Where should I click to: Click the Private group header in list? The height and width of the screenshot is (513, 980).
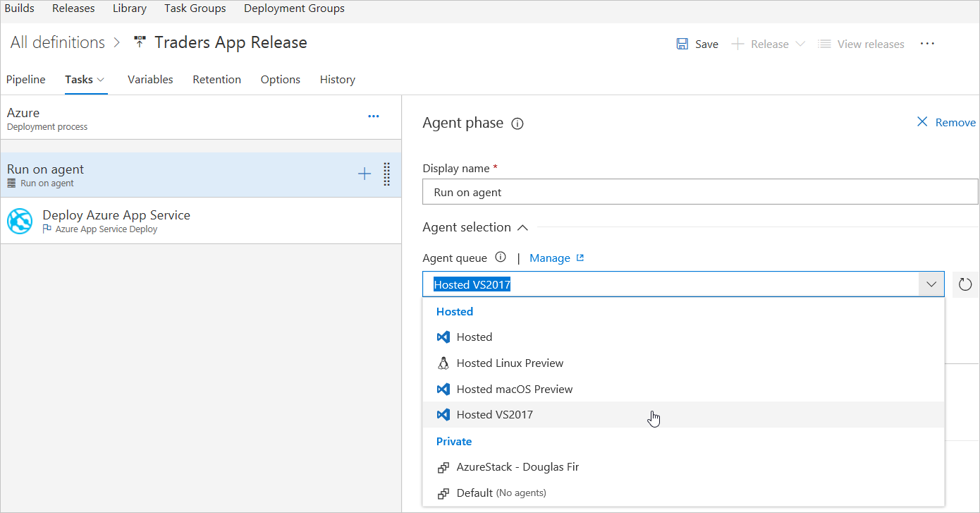pyautogui.click(x=454, y=441)
